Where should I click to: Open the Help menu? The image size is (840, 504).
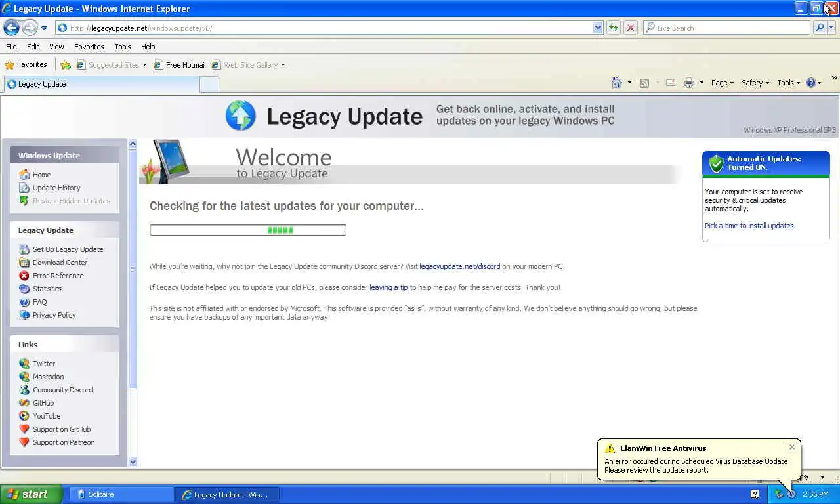click(148, 47)
